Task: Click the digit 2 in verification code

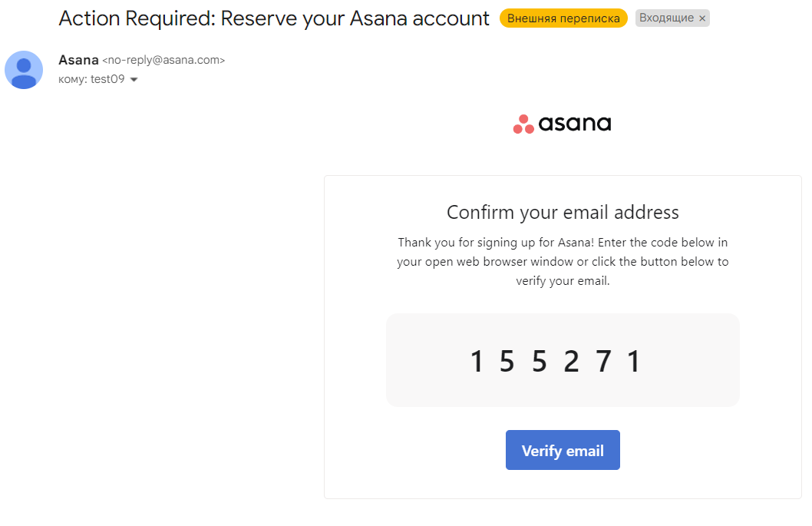Action: [571, 361]
